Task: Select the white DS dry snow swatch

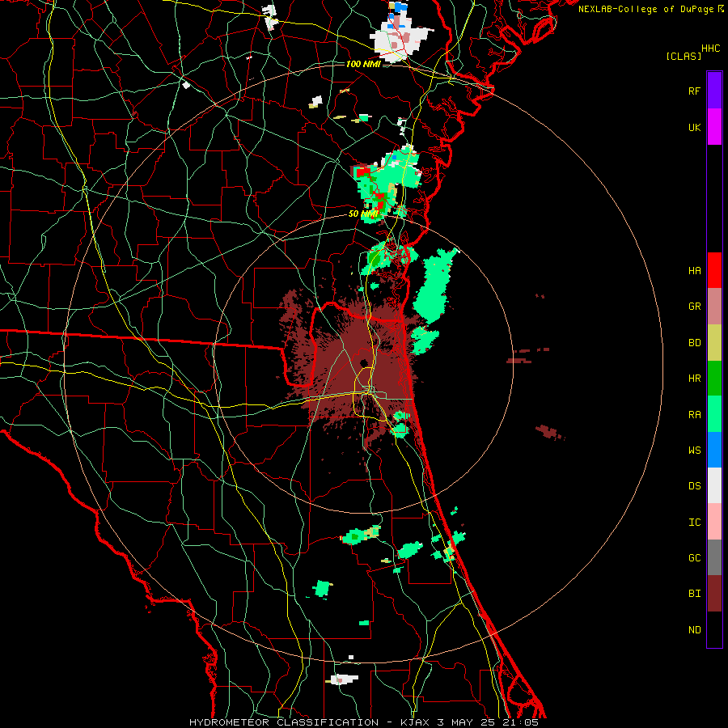Action: (x=714, y=485)
